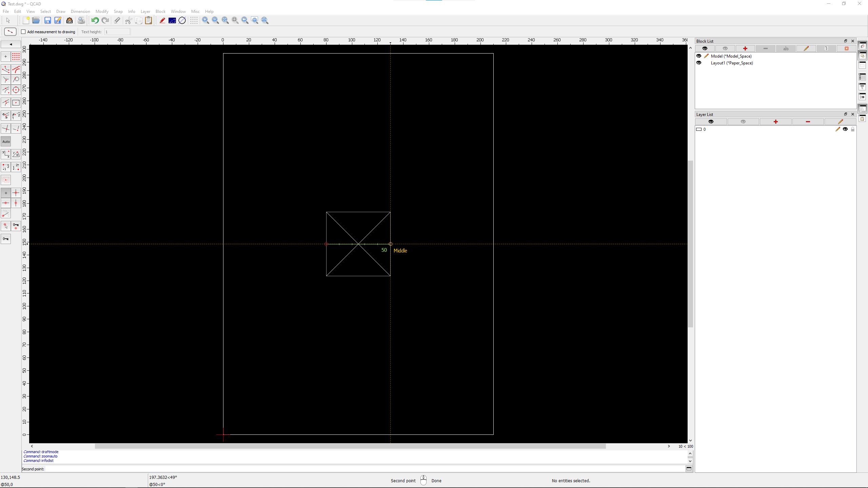Show all layers in Layer List
This screenshot has height=488, width=868.
711,122
